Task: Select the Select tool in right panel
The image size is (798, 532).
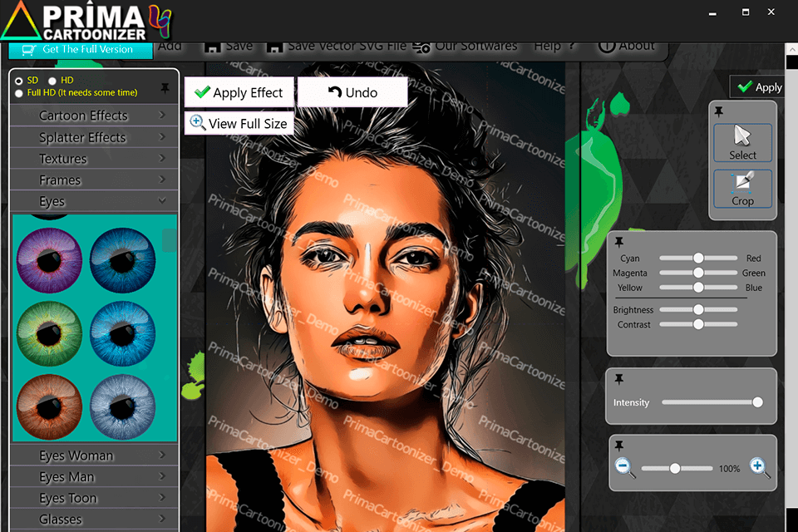Action: point(742,141)
